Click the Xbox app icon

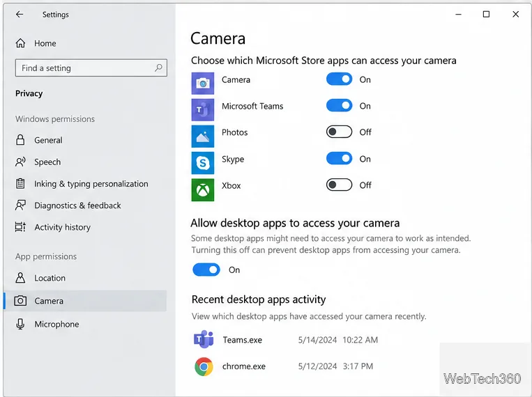coord(203,190)
